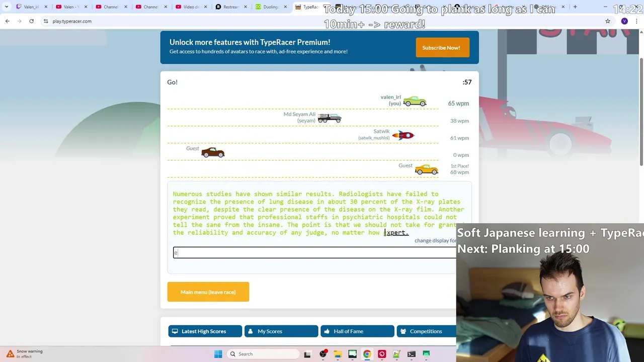Open OBS Studio from the taskbar
This screenshot has width=644, height=362.
(323, 354)
